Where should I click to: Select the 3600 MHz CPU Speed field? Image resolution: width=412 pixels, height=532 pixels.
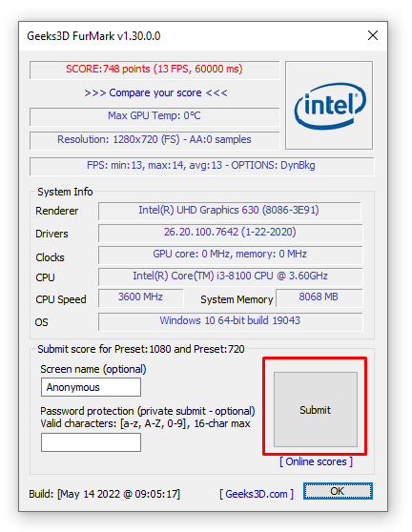tap(141, 297)
